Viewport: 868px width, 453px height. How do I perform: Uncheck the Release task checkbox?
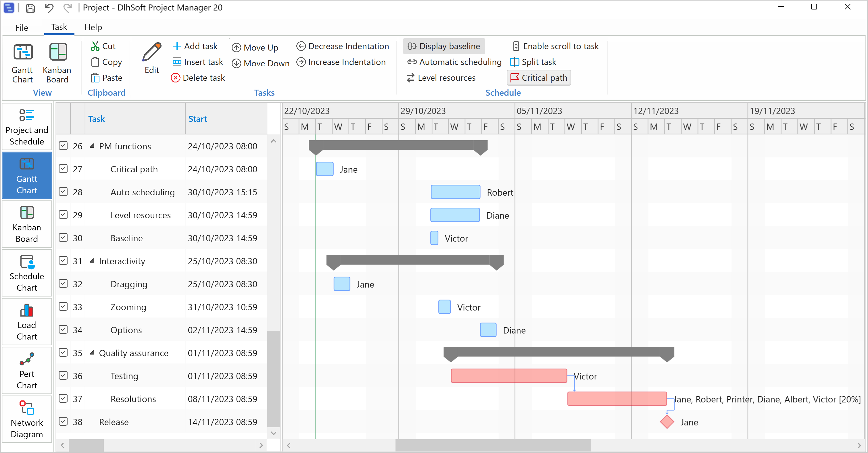[63, 422]
